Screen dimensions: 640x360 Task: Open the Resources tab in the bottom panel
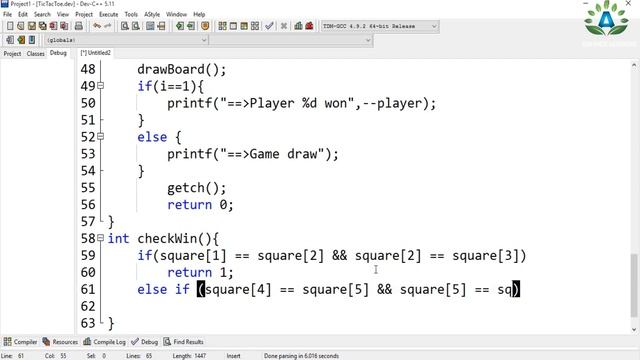click(60, 342)
